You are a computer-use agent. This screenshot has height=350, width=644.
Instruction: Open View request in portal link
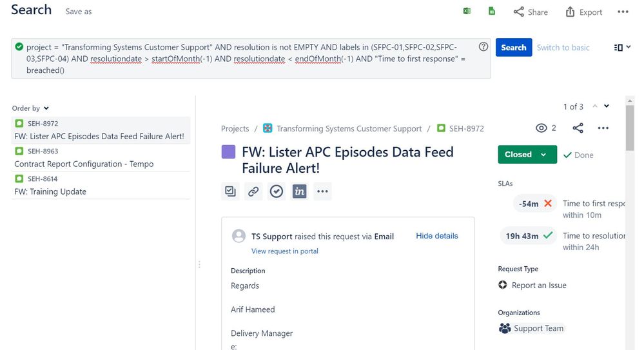pos(285,251)
